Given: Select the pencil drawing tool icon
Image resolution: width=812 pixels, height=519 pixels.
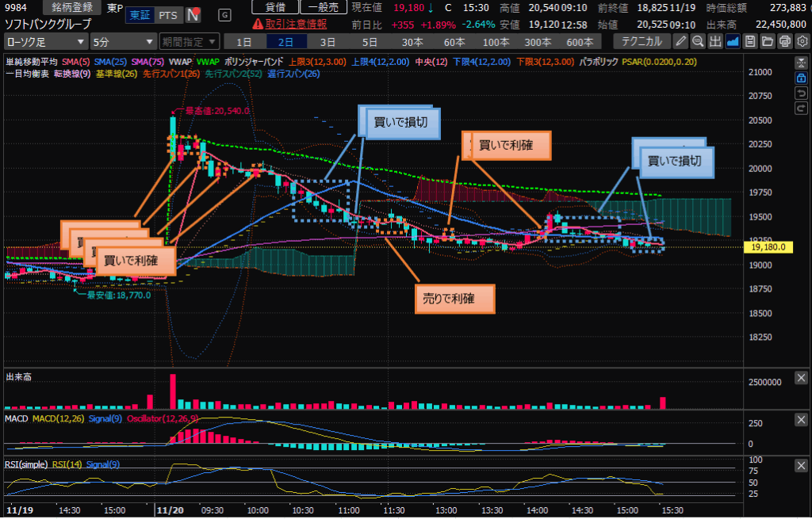Looking at the screenshot, I should coord(680,40).
